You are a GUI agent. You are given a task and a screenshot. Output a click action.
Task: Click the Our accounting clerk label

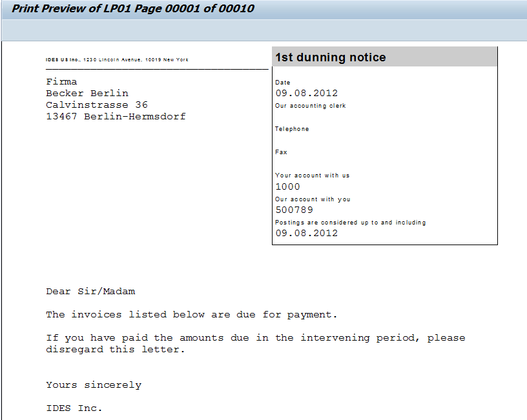pos(311,106)
